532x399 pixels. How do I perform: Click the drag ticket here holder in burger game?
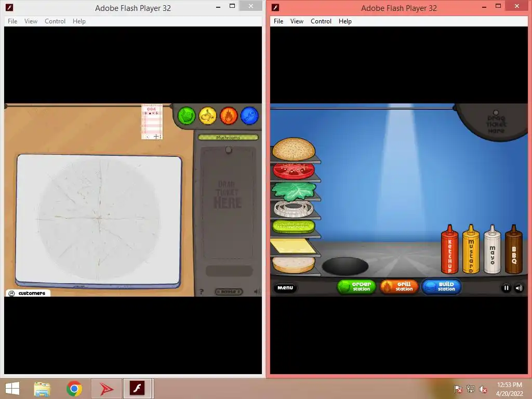pyautogui.click(x=496, y=122)
